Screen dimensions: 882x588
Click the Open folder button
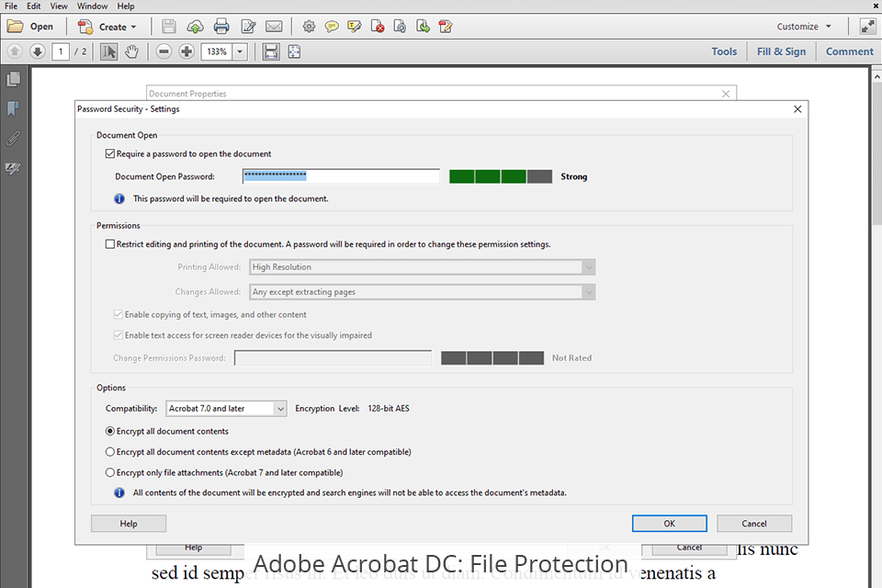(x=30, y=27)
